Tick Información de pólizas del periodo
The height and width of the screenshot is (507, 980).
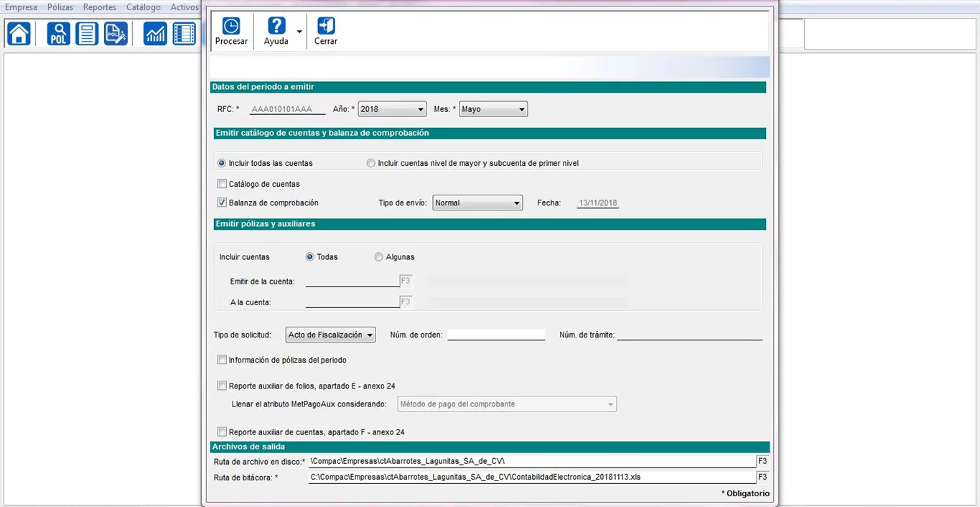click(x=222, y=360)
